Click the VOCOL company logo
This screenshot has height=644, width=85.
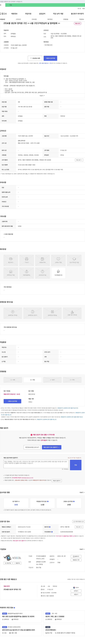click(12, 558)
